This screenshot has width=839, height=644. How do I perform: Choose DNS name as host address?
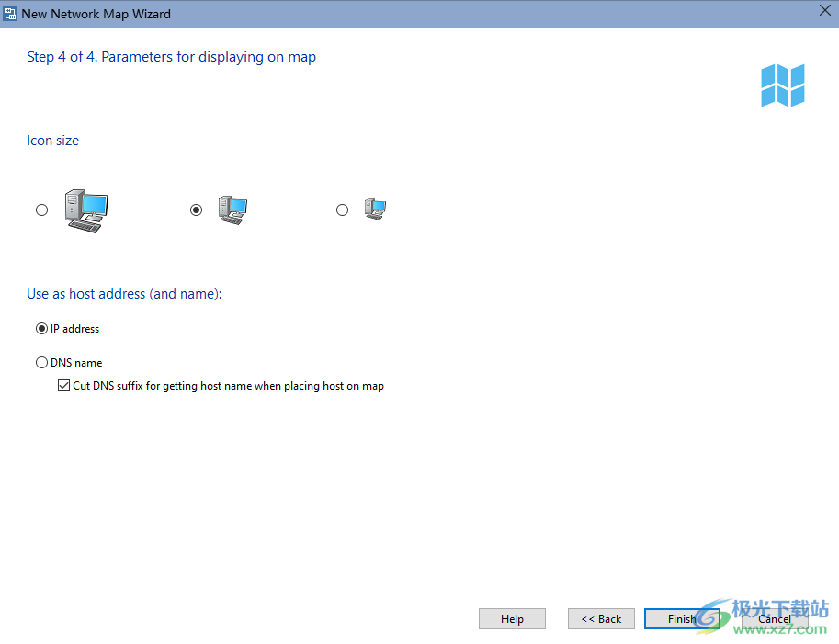click(x=42, y=363)
